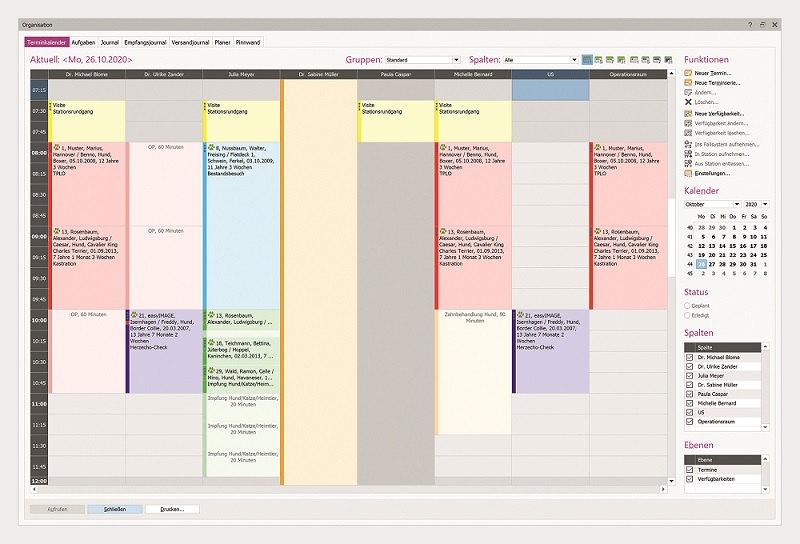This screenshot has height=544, width=800.
Task: Select the Geplant status radio button
Action: (x=687, y=305)
